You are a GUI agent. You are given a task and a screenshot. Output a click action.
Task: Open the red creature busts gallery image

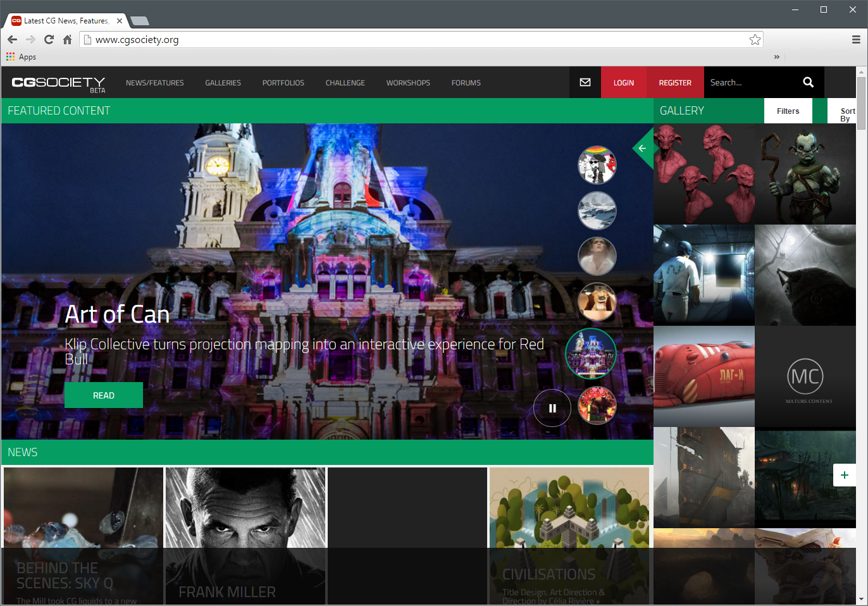point(704,174)
